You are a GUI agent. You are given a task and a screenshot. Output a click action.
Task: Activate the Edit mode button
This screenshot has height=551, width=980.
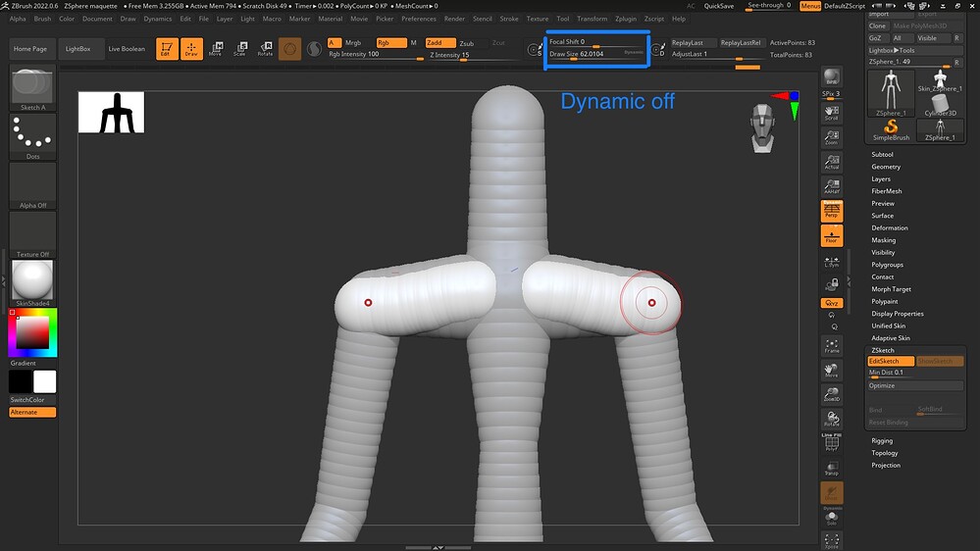click(x=167, y=49)
